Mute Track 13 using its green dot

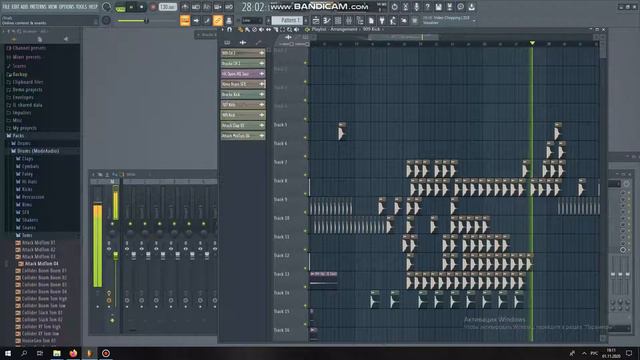tap(305, 287)
